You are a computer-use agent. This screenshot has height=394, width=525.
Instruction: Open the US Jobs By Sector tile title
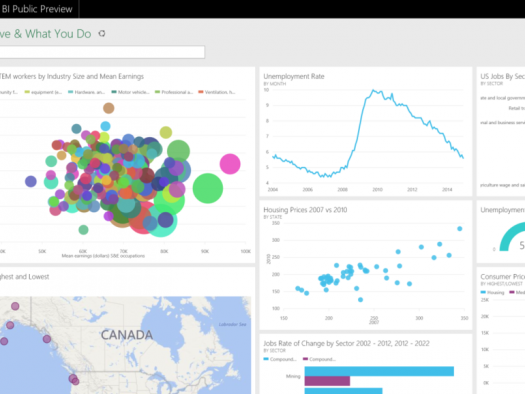coord(502,76)
